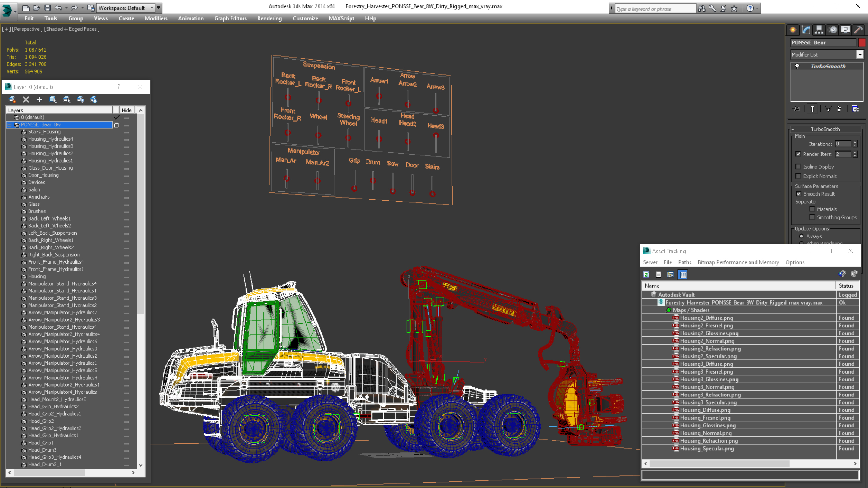Viewport: 868px width, 488px height.
Task: Open the Modifiers menu
Action: (x=156, y=18)
